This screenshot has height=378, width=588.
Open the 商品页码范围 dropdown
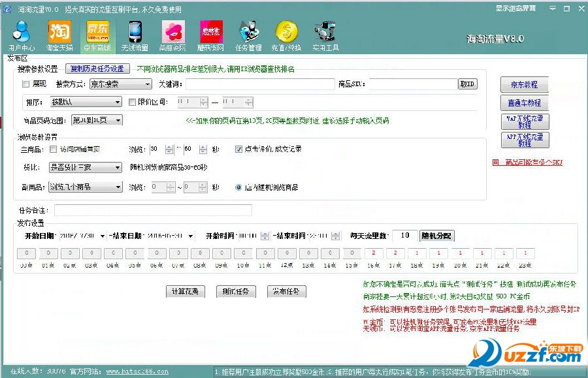coord(97,120)
